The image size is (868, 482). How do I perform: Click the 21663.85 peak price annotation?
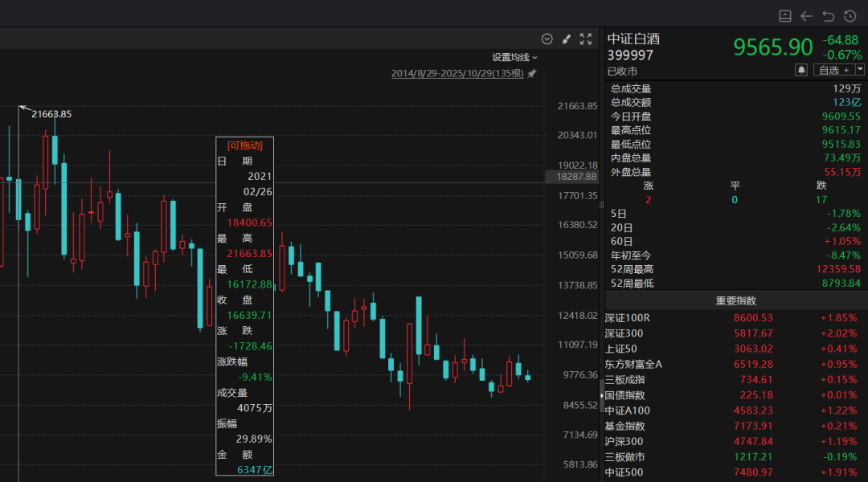pos(51,114)
